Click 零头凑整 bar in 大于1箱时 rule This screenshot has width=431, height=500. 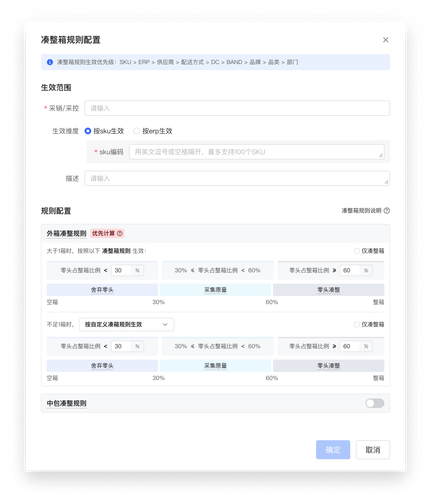(x=328, y=290)
